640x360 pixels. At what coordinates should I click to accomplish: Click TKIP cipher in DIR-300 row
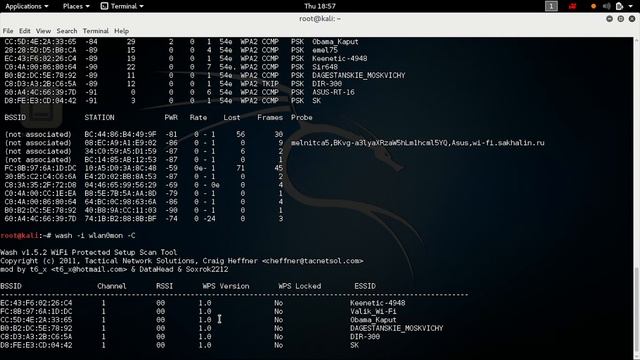click(x=270, y=84)
